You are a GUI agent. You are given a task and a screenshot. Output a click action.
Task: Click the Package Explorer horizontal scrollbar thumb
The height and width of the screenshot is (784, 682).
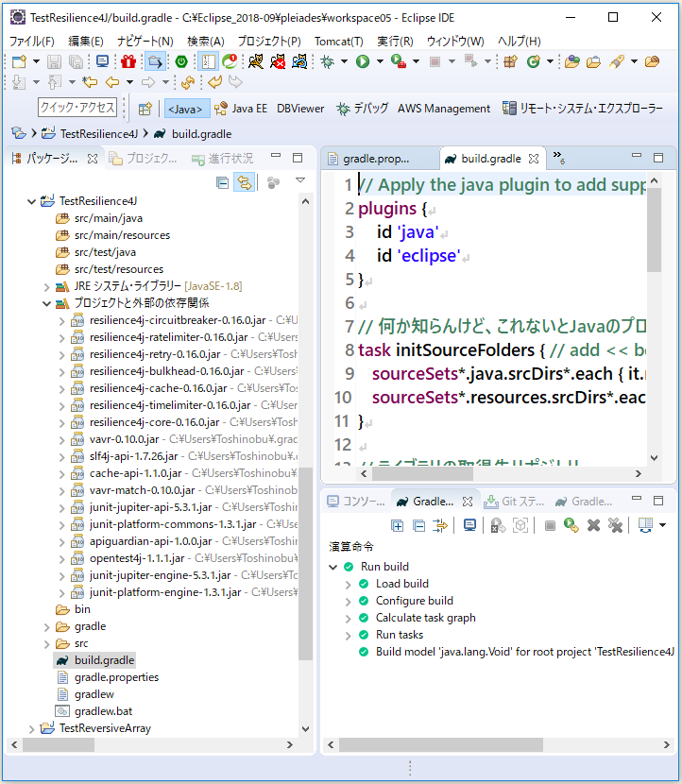[59, 744]
